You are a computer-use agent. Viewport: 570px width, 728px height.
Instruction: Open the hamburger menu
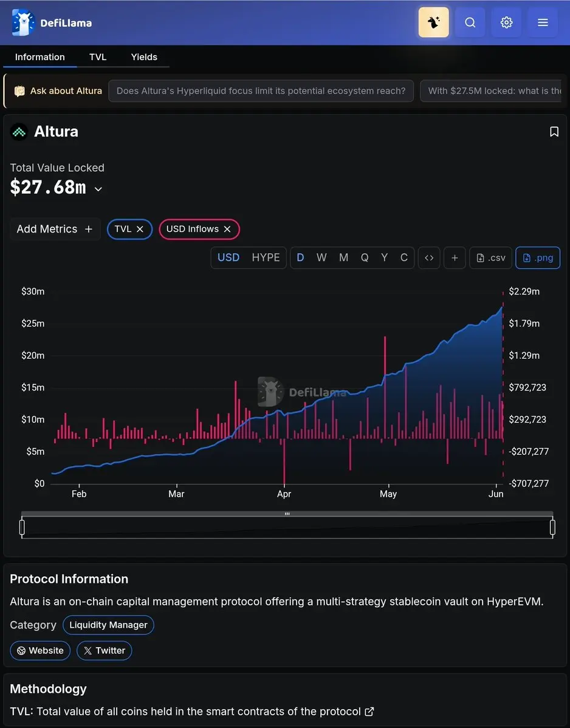pos(543,22)
